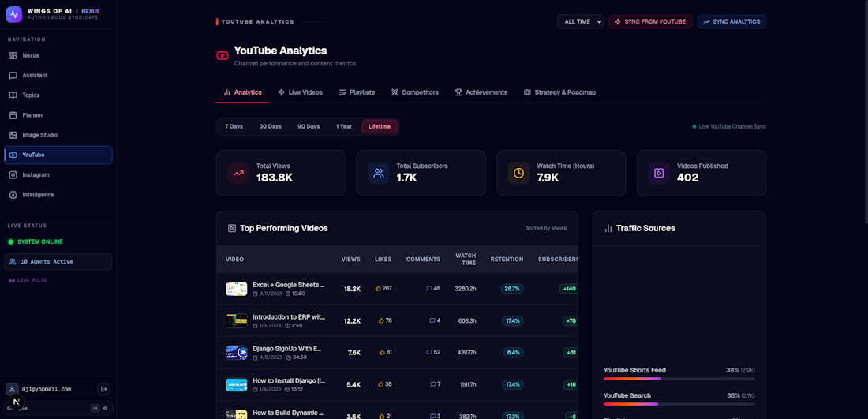Click the red YouTube logo beside page title
This screenshot has width=868, height=419.
[x=223, y=55]
